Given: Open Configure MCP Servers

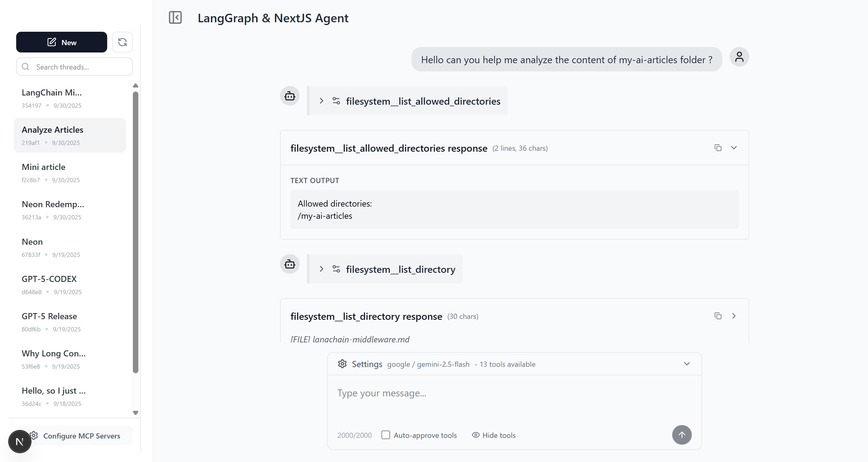Looking at the screenshot, I should tap(81, 435).
